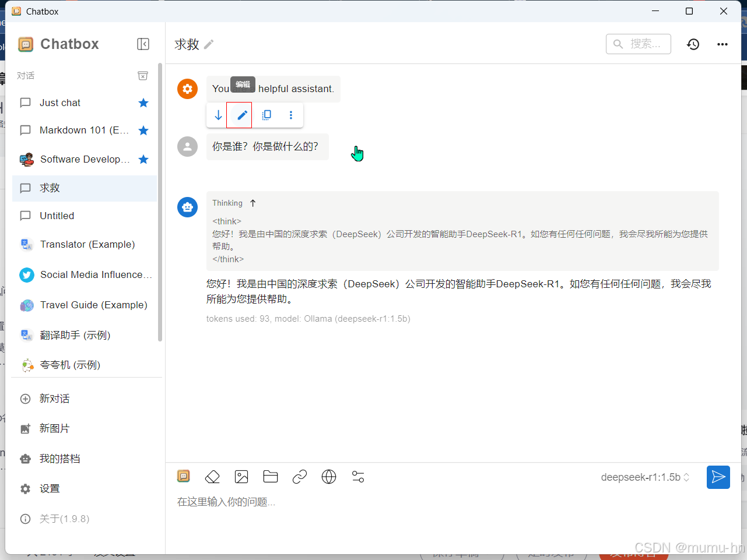
Task: Click the tokens used model info line
Action: tap(308, 319)
